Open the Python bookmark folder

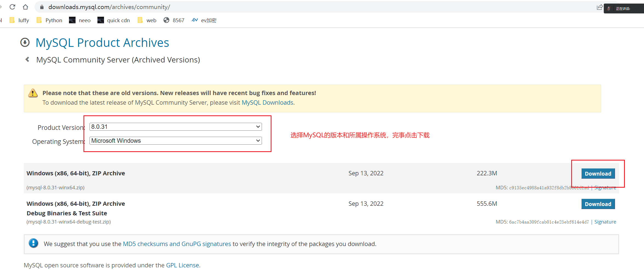pyautogui.click(x=49, y=20)
